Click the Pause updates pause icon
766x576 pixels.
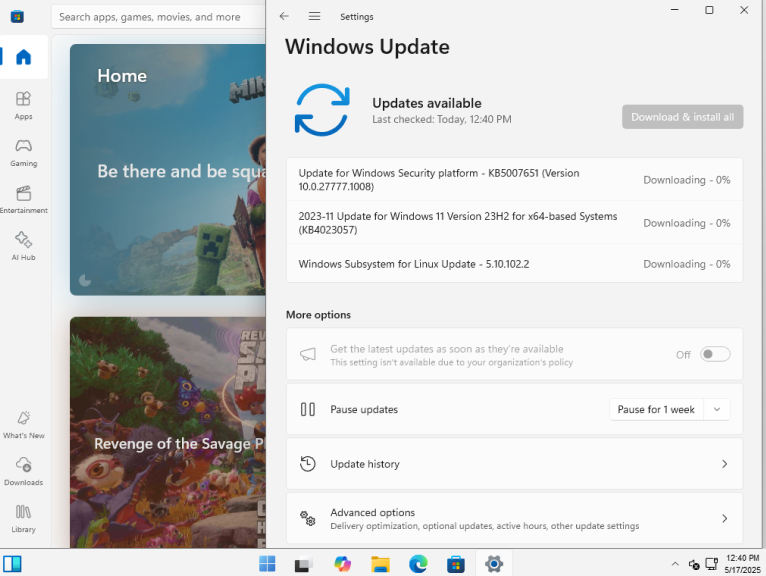click(308, 409)
